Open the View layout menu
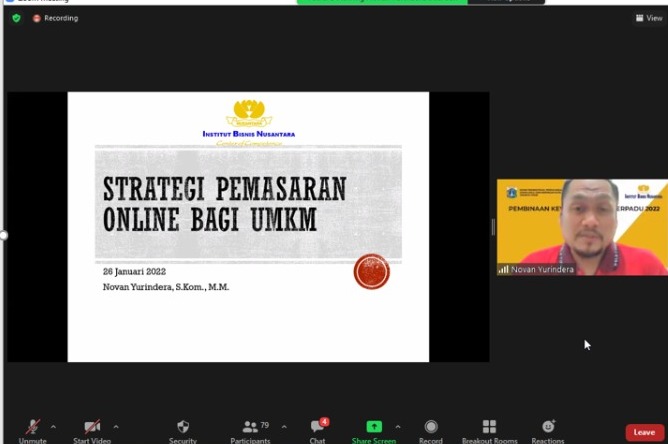668x444 pixels. (x=649, y=18)
